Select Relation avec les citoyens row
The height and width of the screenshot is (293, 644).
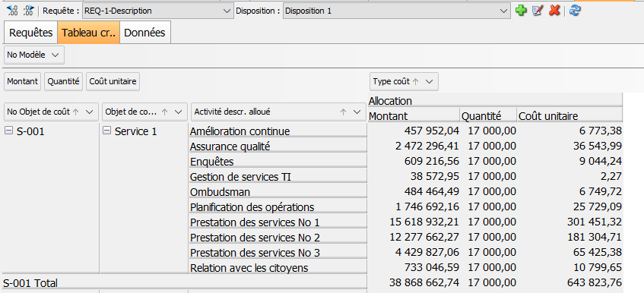(x=278, y=268)
